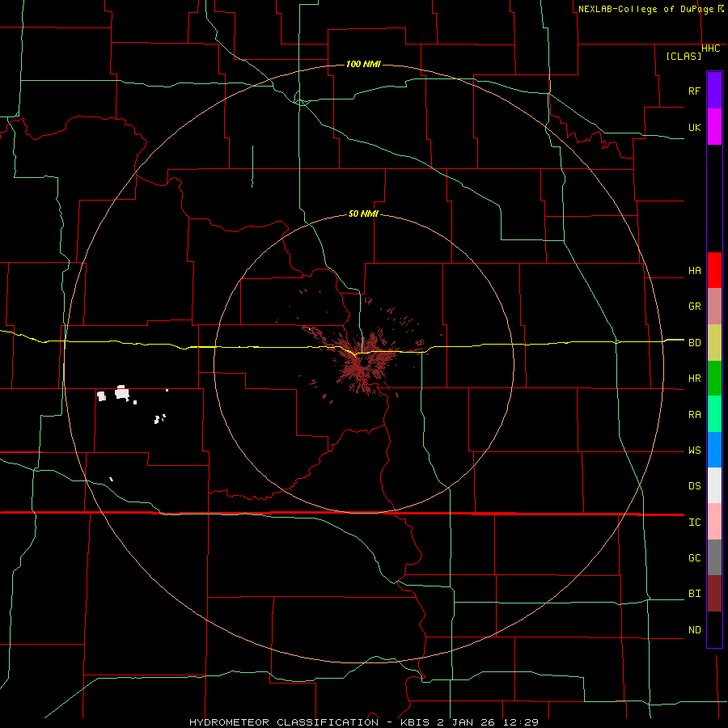Click the largest white dry snow echo
The height and width of the screenshot is (728, 728).
[x=122, y=394]
